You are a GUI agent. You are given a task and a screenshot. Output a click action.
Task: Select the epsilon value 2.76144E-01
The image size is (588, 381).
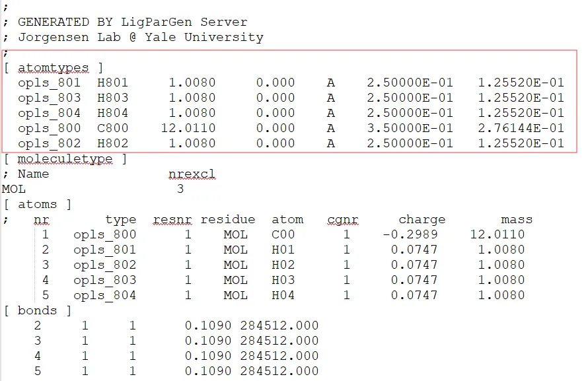pos(521,129)
